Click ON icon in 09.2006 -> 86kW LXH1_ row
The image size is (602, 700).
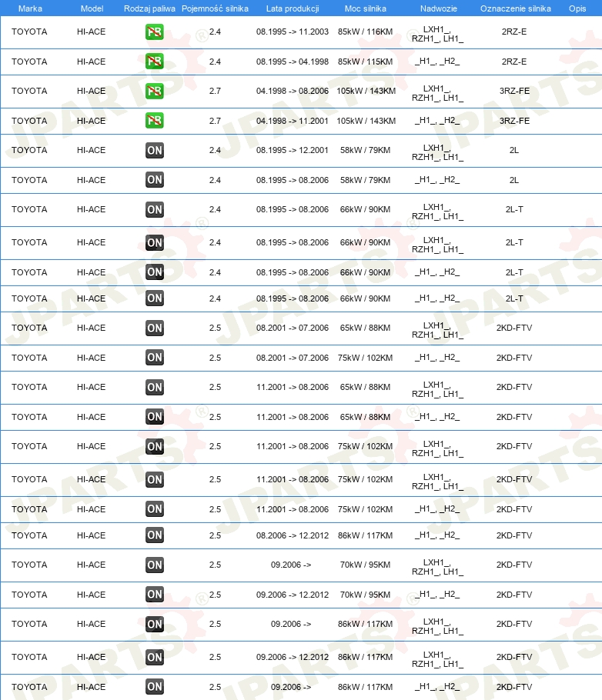(x=154, y=624)
